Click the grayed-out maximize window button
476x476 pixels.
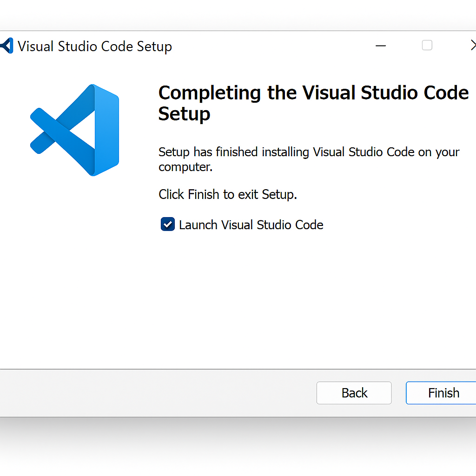(x=427, y=45)
